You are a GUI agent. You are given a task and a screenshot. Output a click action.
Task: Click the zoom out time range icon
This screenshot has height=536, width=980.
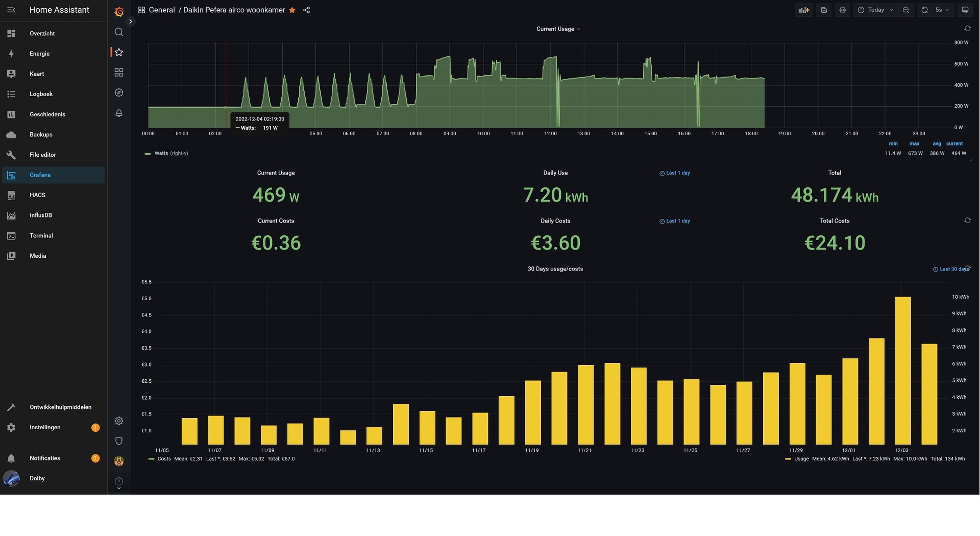(906, 10)
